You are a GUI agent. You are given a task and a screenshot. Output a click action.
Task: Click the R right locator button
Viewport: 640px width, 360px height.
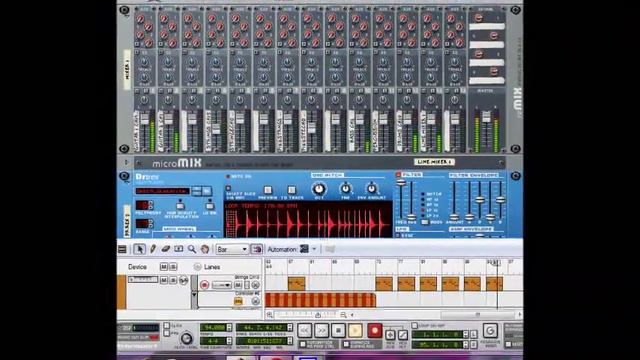click(473, 345)
